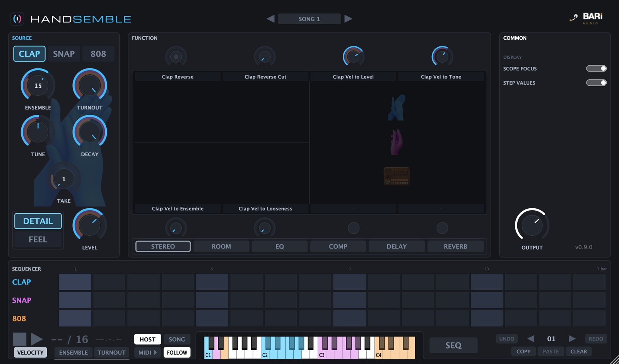Click the Clap Reverse Cut knob
Viewport: 619px width, 364px height.
[x=265, y=57]
